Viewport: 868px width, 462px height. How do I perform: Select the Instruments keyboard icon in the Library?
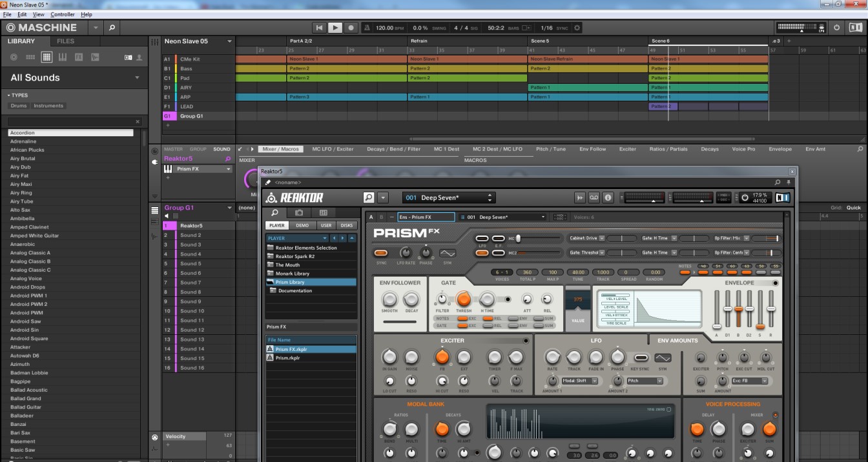coord(63,57)
